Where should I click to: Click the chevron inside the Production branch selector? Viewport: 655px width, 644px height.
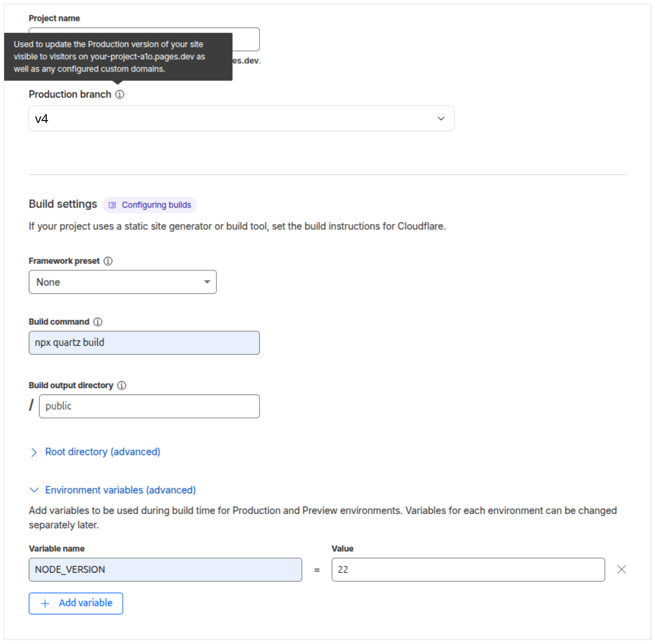[441, 118]
